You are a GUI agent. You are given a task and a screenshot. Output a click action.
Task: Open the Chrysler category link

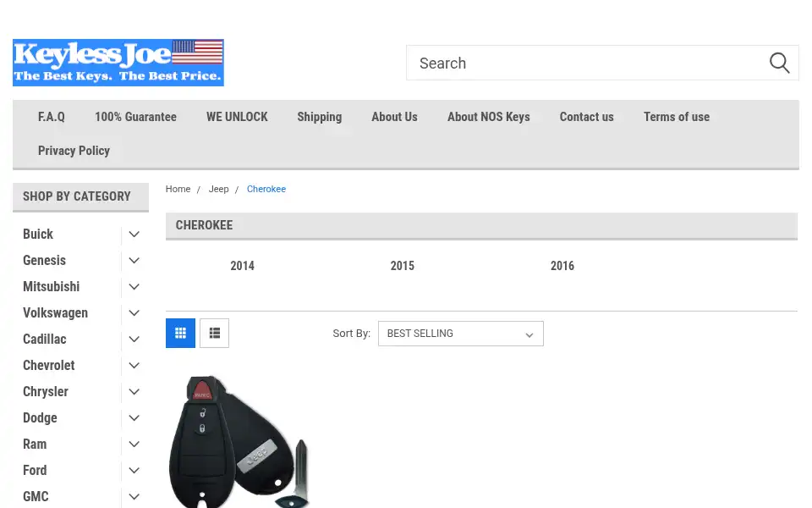[x=46, y=392]
